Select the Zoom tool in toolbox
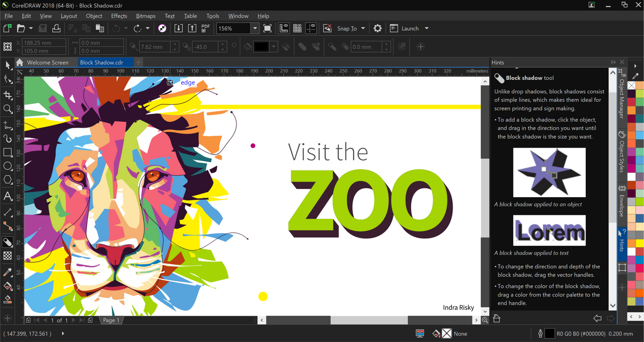 [x=8, y=109]
